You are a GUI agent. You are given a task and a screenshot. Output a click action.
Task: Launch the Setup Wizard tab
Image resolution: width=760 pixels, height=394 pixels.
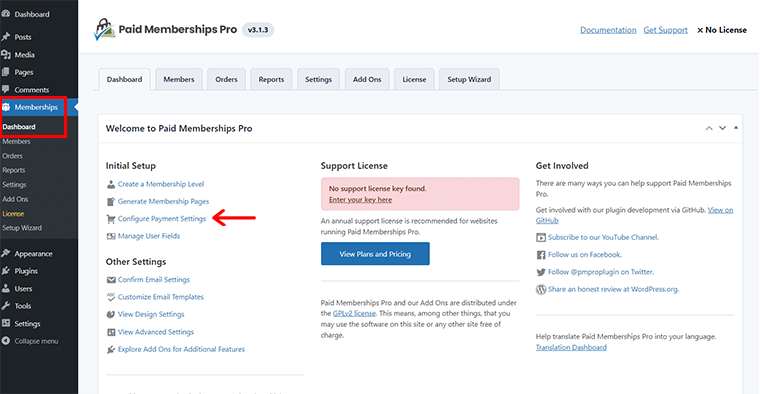(469, 79)
